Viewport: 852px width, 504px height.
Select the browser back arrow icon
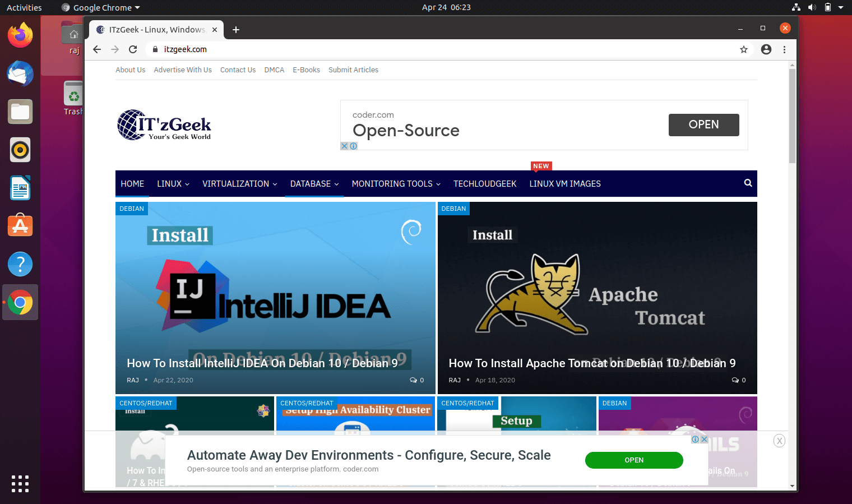point(96,49)
